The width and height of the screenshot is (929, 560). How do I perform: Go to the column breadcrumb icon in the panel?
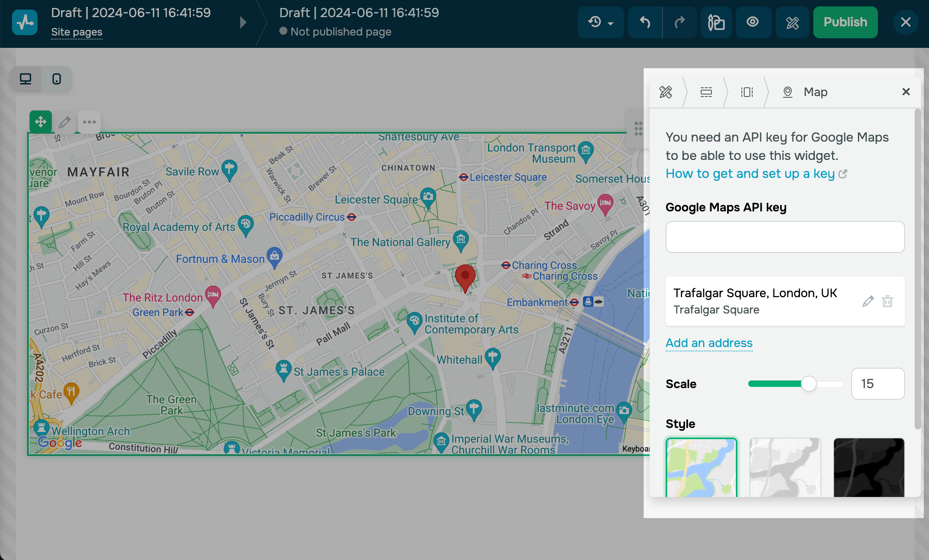747,92
